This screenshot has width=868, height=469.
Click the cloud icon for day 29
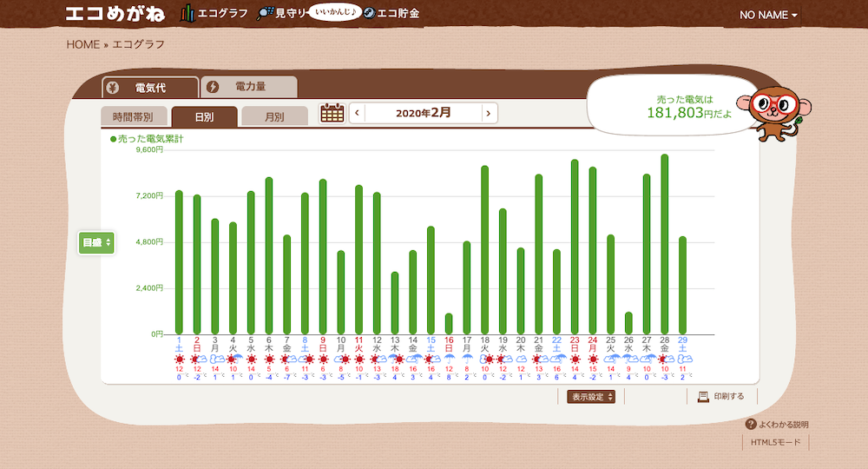[x=685, y=360]
